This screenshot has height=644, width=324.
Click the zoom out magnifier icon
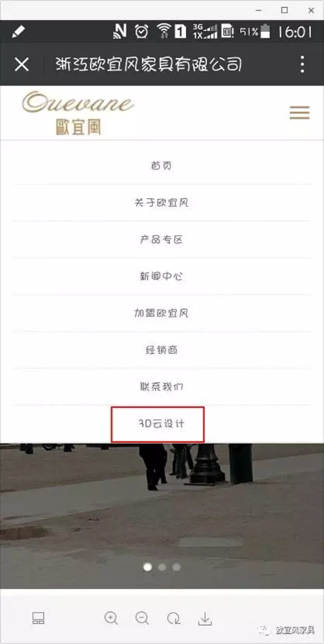pyautogui.click(x=142, y=618)
